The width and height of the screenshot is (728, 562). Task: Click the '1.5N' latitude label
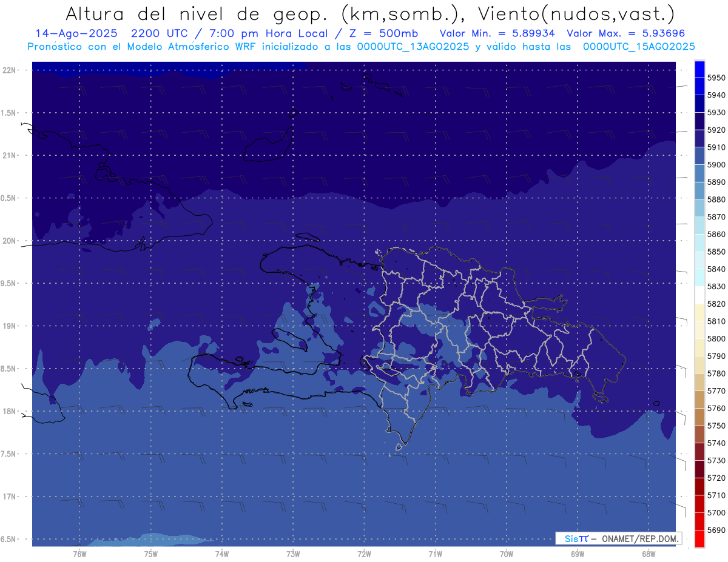point(9,113)
